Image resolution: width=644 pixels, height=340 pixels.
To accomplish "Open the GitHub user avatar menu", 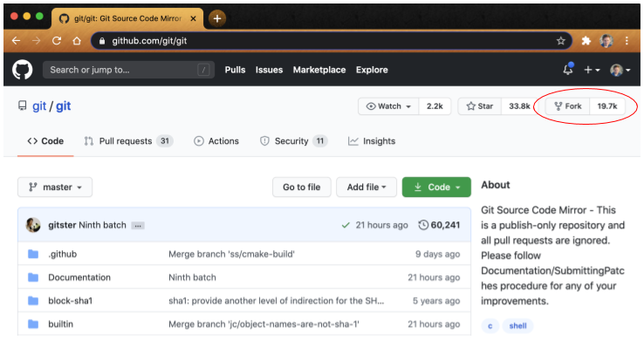I will [620, 70].
